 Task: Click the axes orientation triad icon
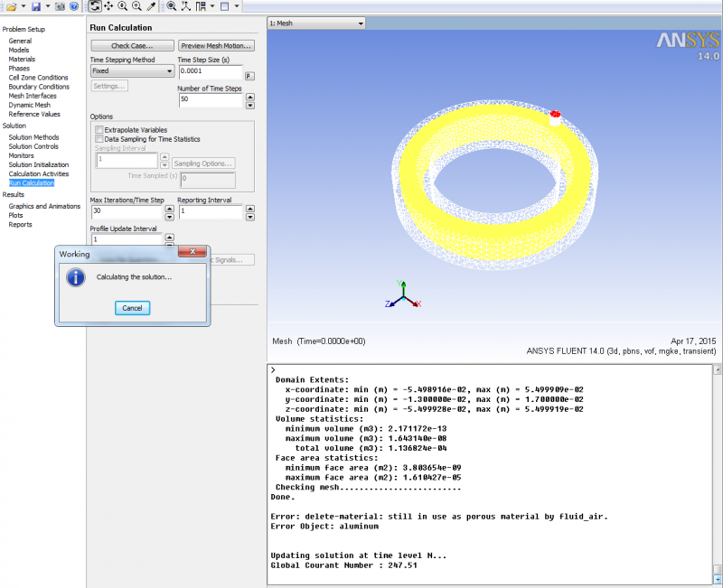pos(186,6)
